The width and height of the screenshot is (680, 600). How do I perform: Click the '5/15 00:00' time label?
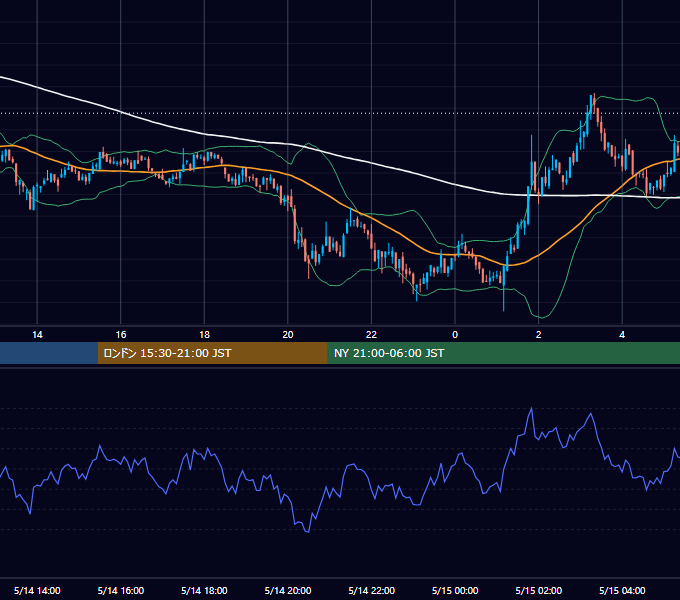pyautogui.click(x=455, y=590)
